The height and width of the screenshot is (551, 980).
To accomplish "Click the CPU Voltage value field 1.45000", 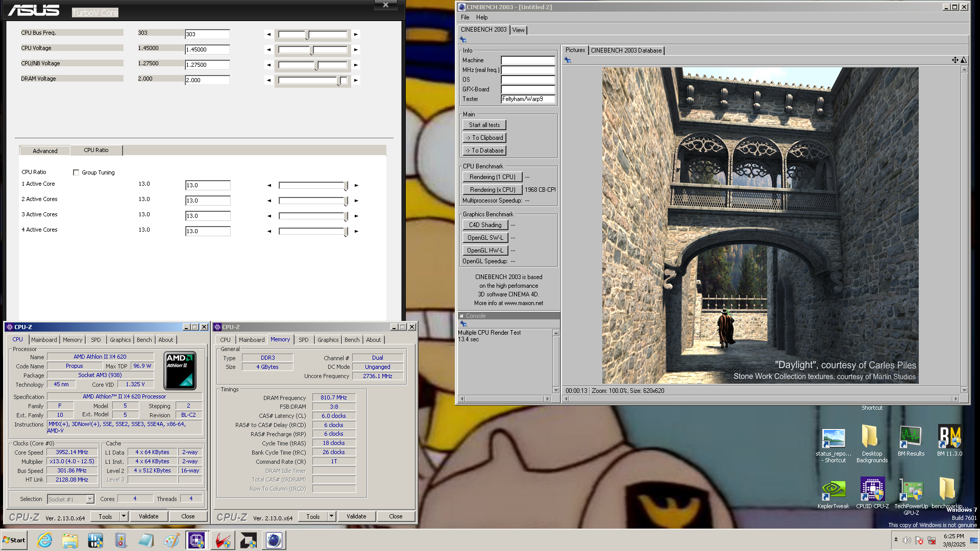I will (207, 49).
